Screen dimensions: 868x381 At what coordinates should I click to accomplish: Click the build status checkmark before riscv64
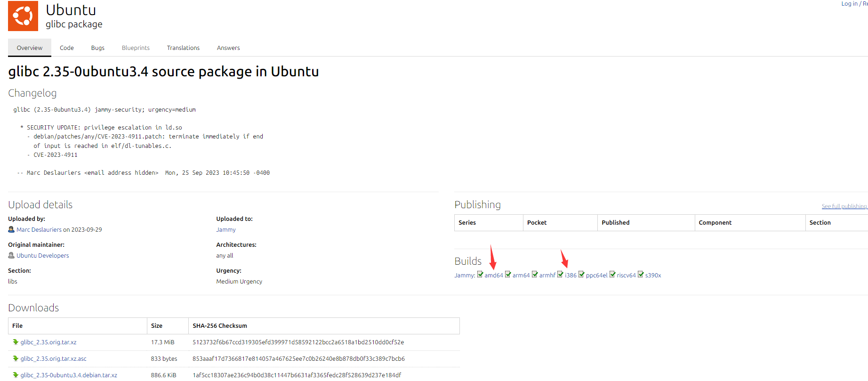612,275
